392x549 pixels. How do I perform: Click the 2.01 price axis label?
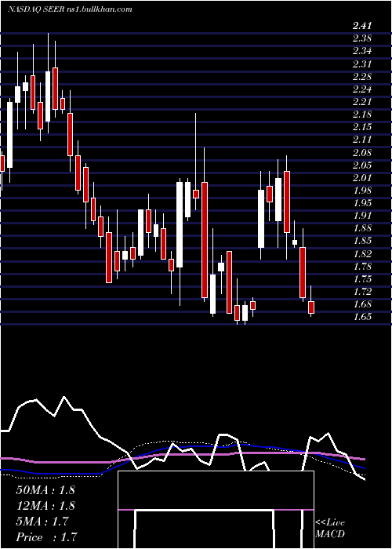362,177
